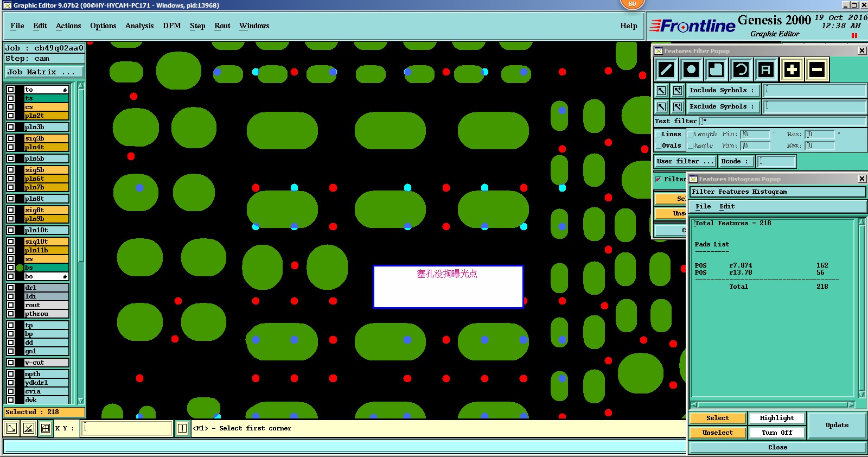
Task: Open the Actions menu
Action: 68,26
